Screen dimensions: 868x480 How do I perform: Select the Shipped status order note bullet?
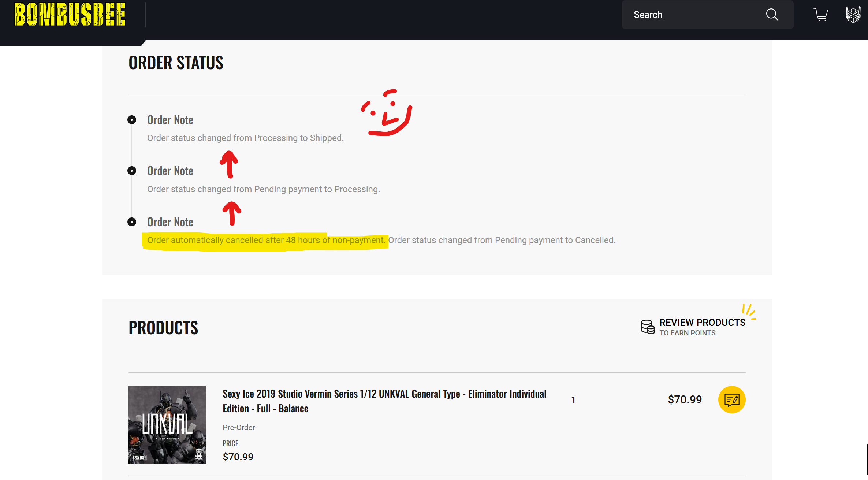tap(132, 120)
